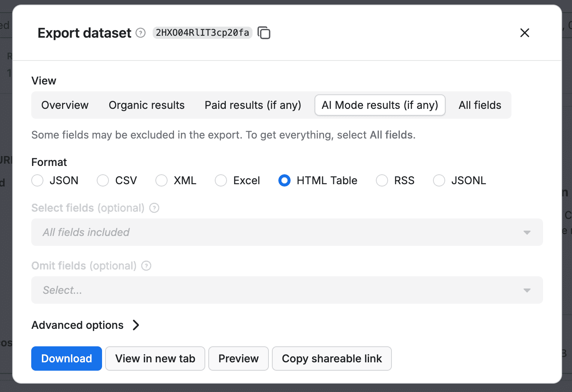Click the Copy shareable link button

(x=331, y=359)
